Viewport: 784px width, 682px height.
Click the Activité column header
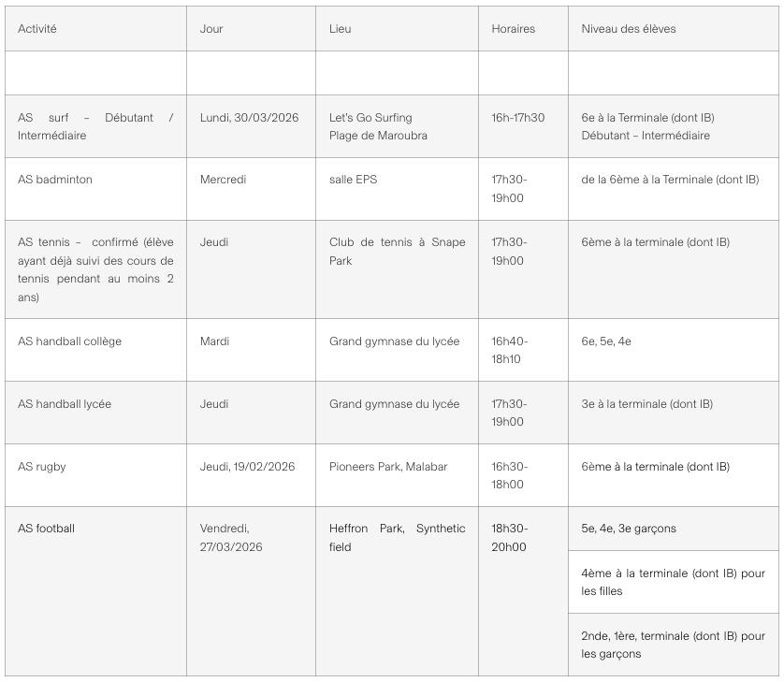tap(95, 28)
